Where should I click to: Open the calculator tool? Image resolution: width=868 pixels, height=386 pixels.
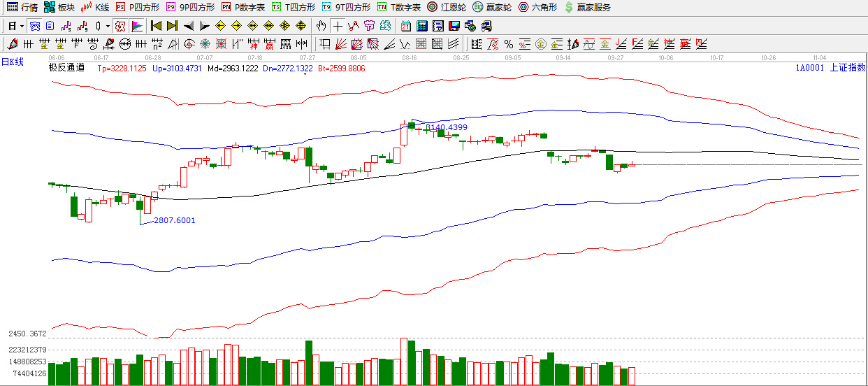[x=422, y=26]
